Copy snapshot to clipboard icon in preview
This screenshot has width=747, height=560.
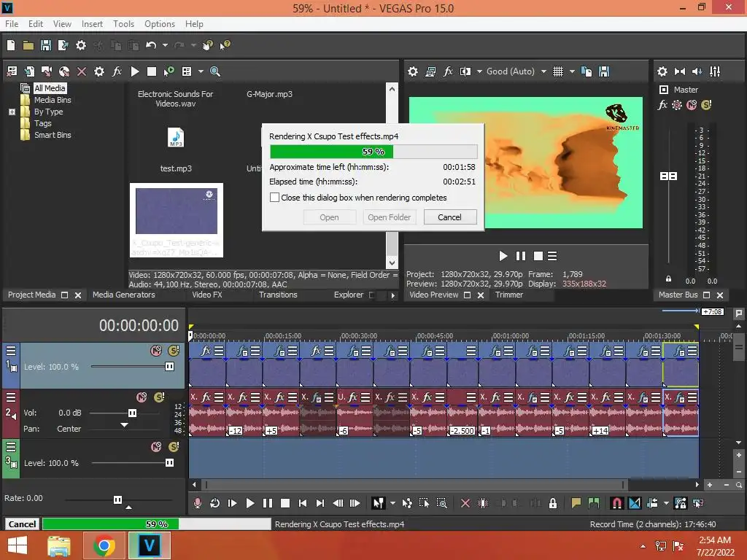[x=587, y=71]
